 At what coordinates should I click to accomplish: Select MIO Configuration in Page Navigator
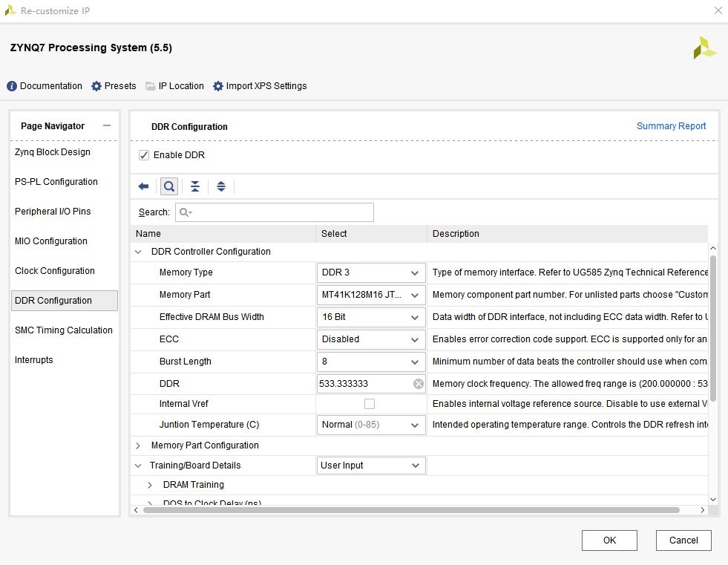pos(51,241)
